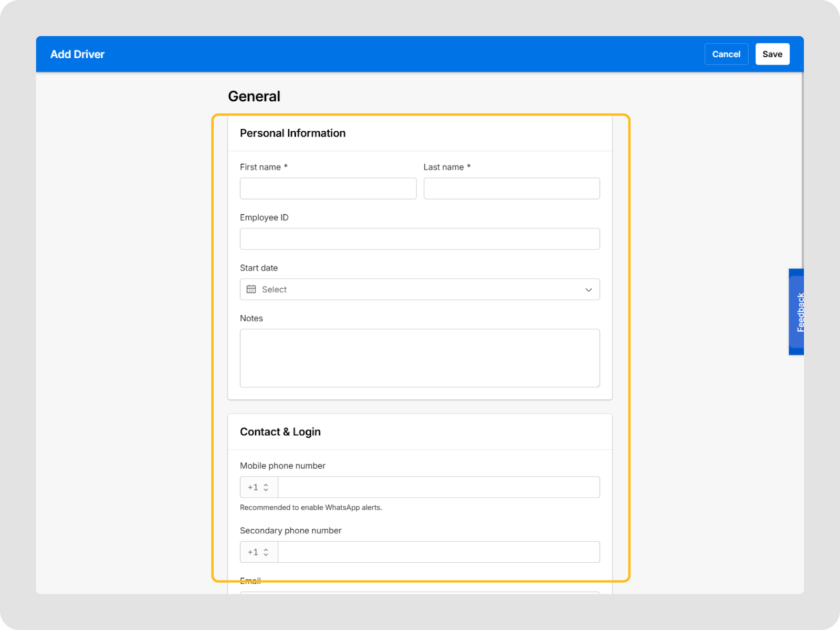Click the Personal Information section heading

pos(292,133)
